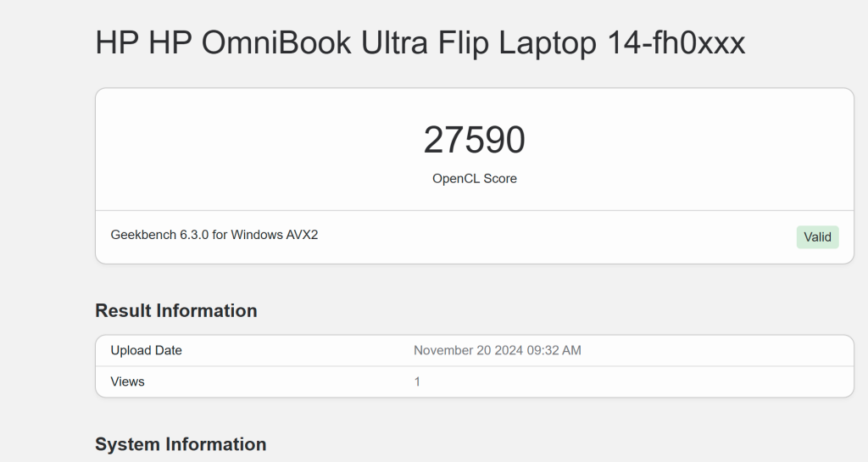Click the Geekbench 6.3.0 version text
The image size is (868, 462).
[x=159, y=234]
